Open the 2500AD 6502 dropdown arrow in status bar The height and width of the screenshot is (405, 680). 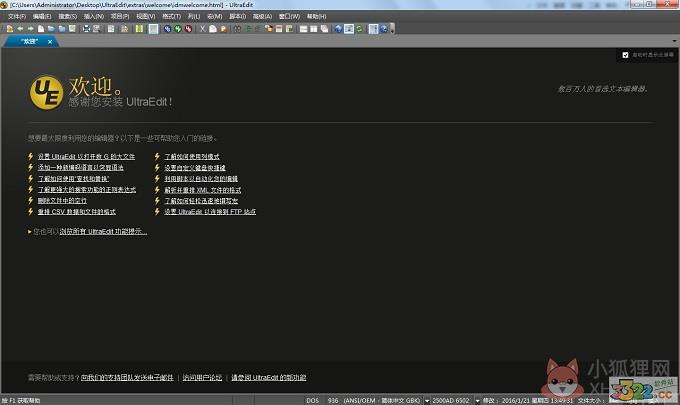click(477, 401)
